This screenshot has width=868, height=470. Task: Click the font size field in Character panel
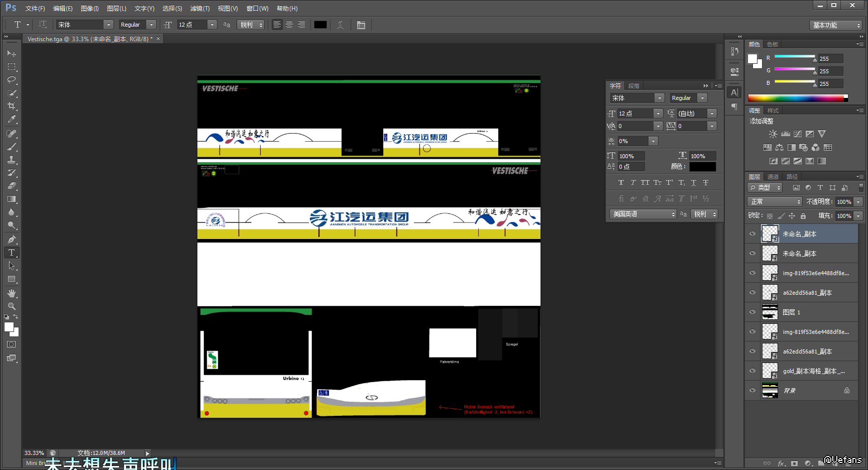635,113
